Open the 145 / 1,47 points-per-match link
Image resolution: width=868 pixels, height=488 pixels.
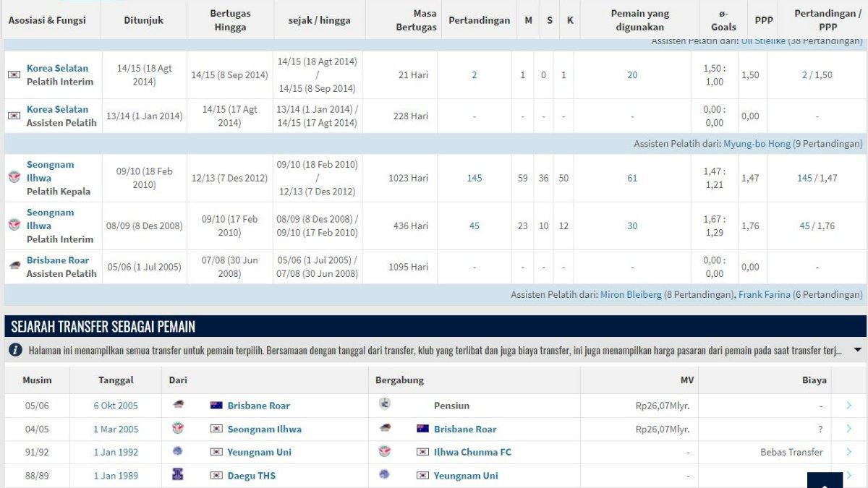coord(816,178)
